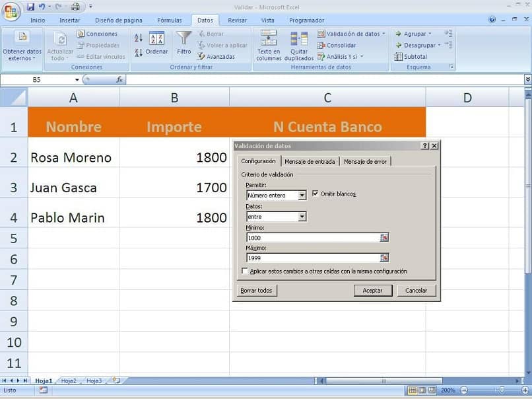Collapse dialog via Máximo range selector icon

coord(384,258)
